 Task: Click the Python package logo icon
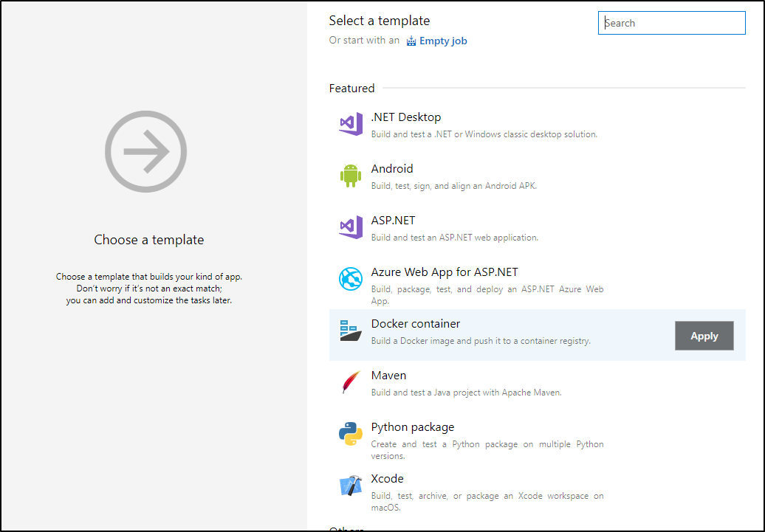(351, 434)
